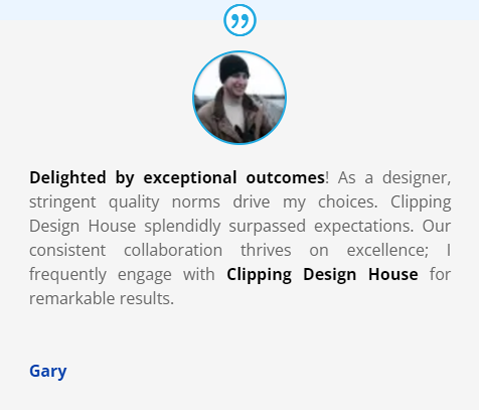Click the word 'splendidly' in the review
The image size is (479, 410).
pyautogui.click(x=182, y=226)
